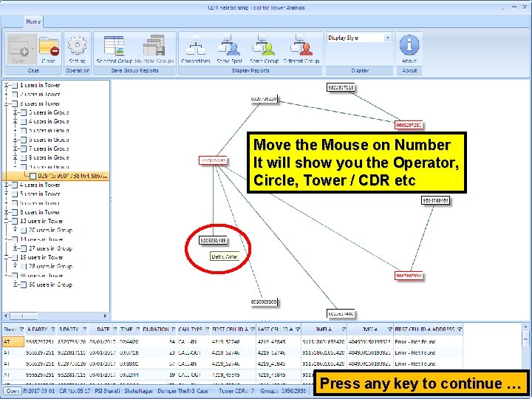Click the IMSI A column filter icon
This screenshot has height=399, width=532.
click(389, 330)
